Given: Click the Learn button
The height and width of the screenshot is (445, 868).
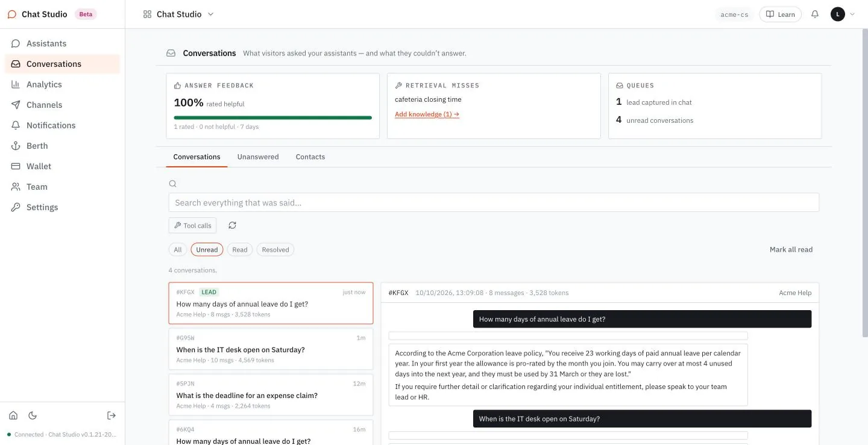Looking at the screenshot, I should pyautogui.click(x=780, y=14).
